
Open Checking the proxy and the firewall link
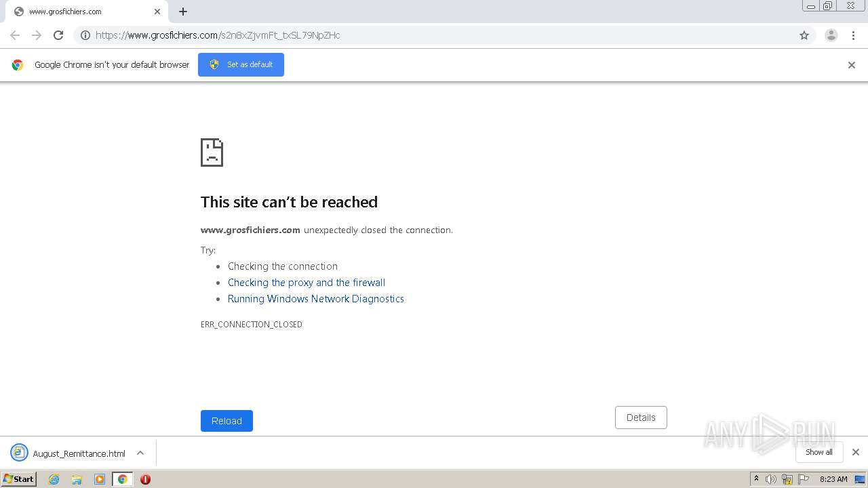click(x=307, y=283)
